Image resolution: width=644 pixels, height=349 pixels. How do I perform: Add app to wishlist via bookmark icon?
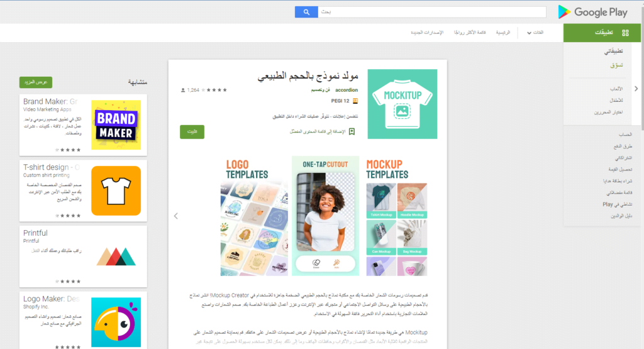352,131
